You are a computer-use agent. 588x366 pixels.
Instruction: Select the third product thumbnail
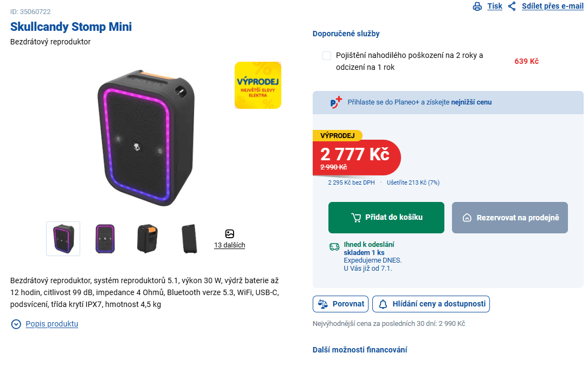point(146,238)
